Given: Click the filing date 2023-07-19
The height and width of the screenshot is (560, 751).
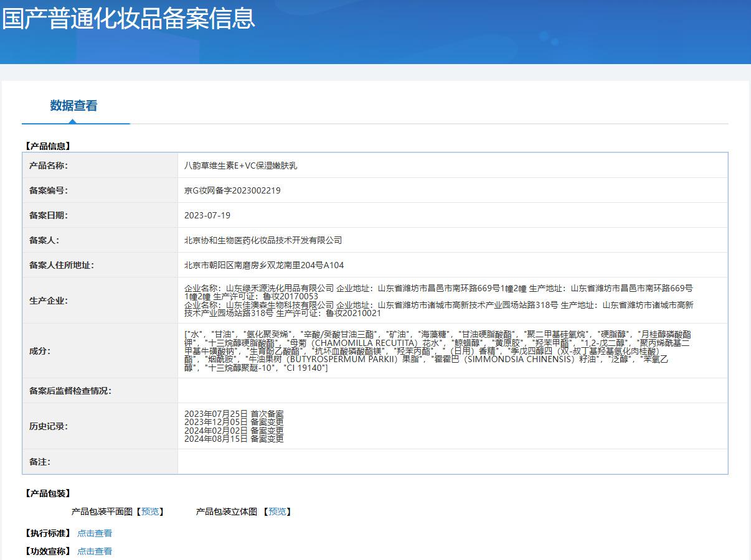Looking at the screenshot, I should click(x=207, y=215).
